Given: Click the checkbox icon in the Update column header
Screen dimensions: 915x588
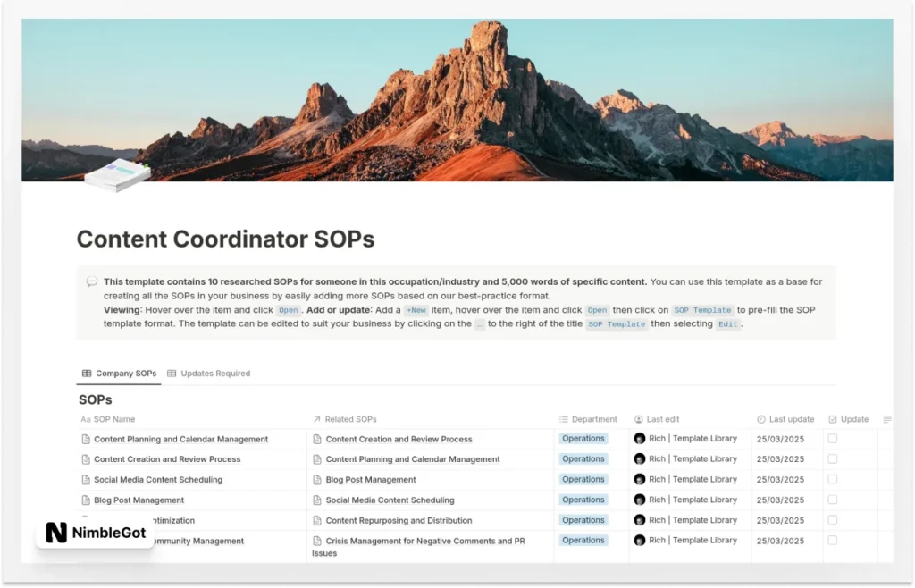Looking at the screenshot, I should (x=833, y=419).
